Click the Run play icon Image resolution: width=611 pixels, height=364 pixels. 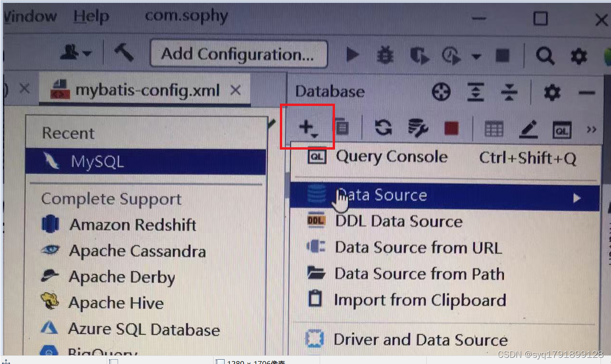[353, 55]
